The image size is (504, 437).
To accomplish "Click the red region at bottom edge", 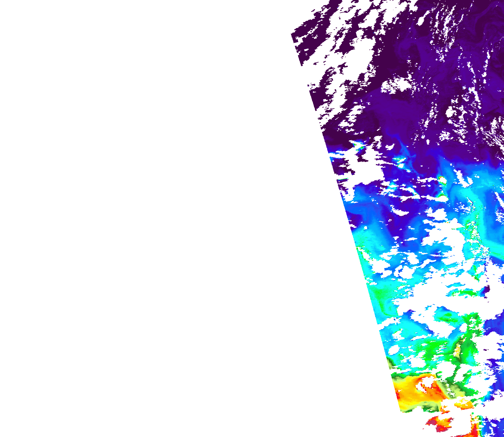I will click(x=440, y=424).
